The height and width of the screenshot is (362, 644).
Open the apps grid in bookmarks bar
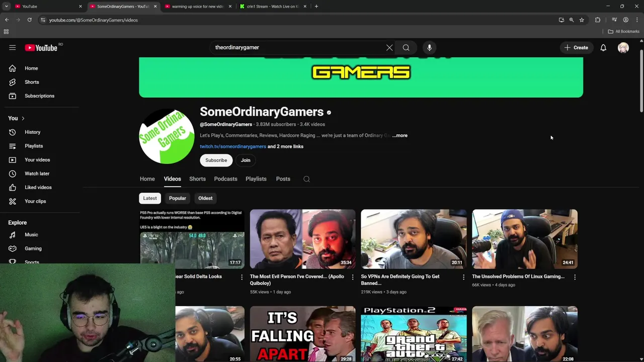[x=6, y=32]
